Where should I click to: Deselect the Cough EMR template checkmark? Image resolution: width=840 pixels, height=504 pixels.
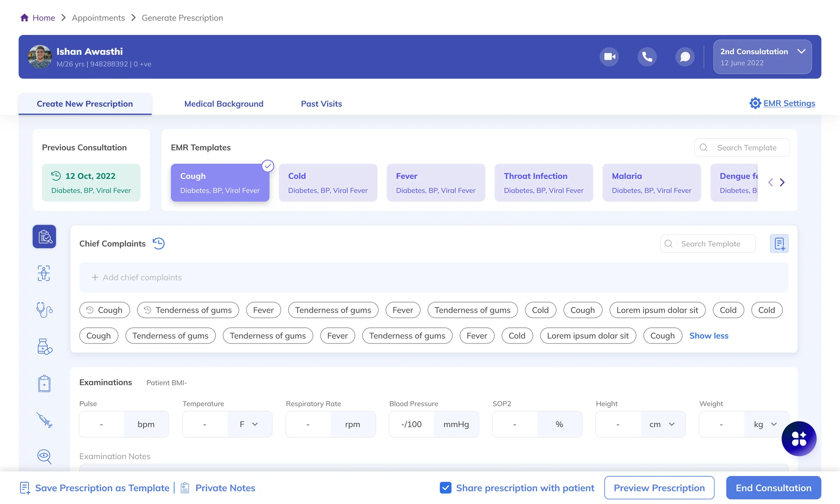pos(268,166)
